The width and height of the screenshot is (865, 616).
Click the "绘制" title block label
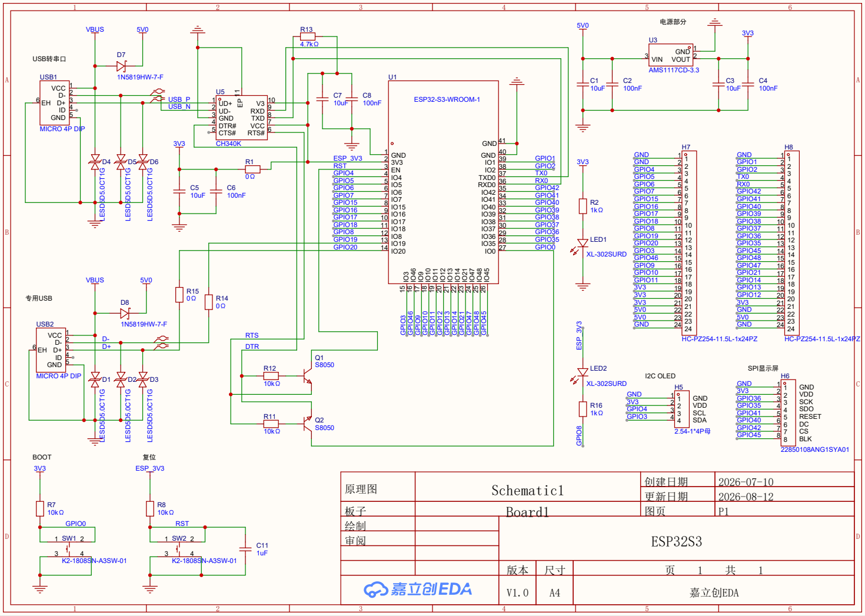(x=355, y=526)
